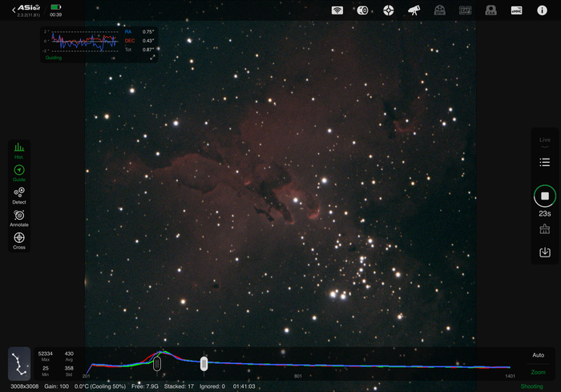The image size is (561, 392).
Task: Toggle the Cross crosshair overlay
Action: click(x=19, y=240)
